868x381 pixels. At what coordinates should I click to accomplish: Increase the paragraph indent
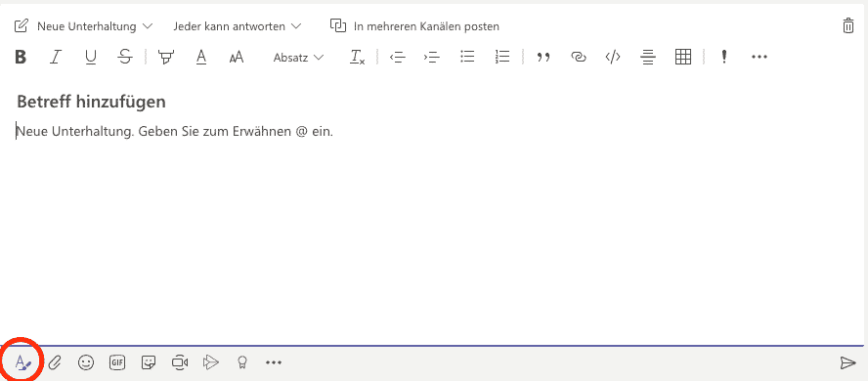pos(431,57)
